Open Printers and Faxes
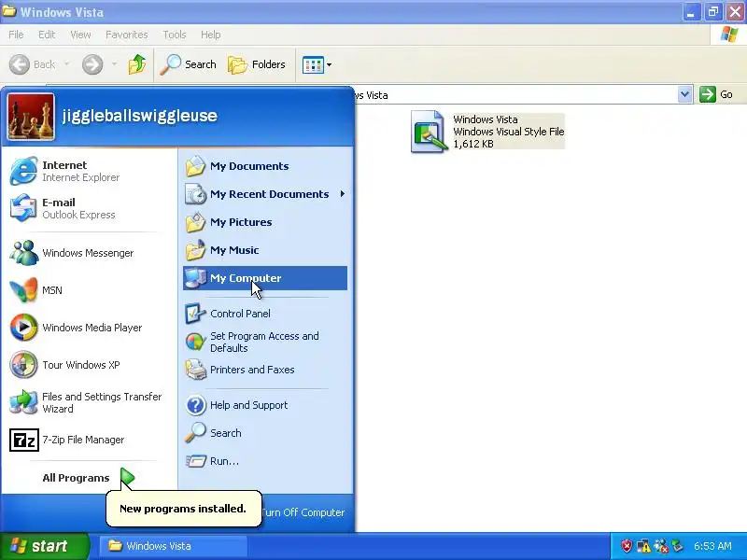747x560 pixels. pyautogui.click(x=265, y=370)
